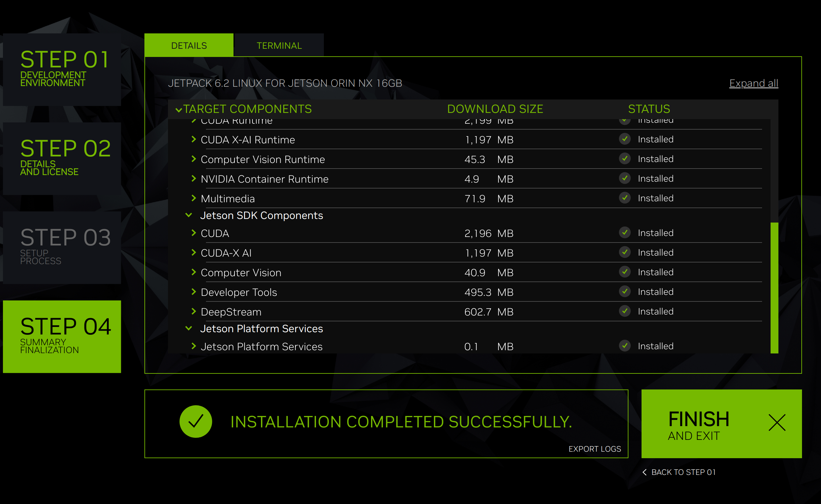Click Export Logs

[595, 449]
